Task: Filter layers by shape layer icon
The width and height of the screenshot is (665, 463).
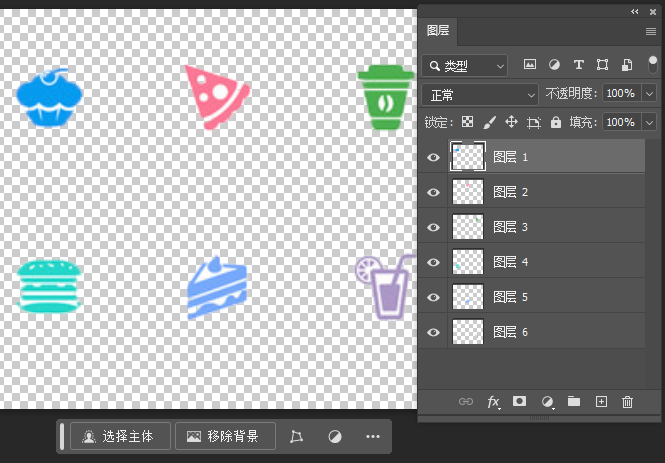Action: tap(602, 64)
